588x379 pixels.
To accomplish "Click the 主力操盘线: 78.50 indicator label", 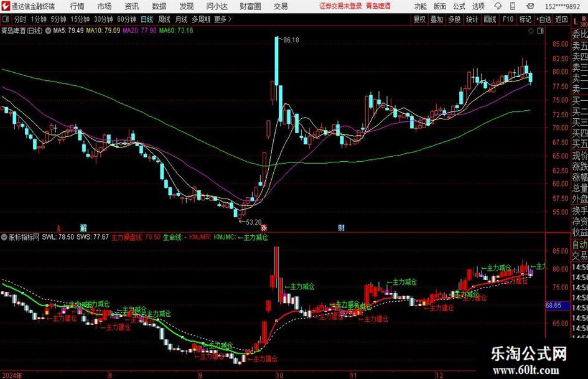I will (x=136, y=237).
